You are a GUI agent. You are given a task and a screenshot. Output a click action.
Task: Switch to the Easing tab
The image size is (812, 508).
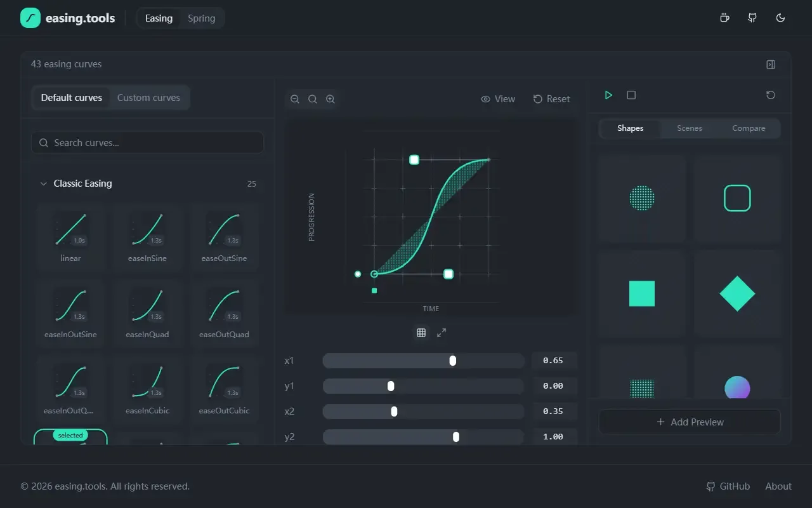point(159,18)
